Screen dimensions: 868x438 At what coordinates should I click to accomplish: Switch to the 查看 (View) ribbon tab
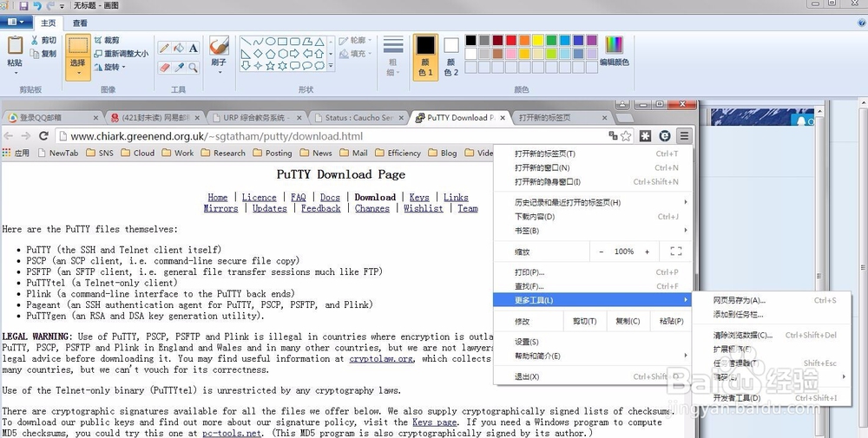(x=80, y=23)
